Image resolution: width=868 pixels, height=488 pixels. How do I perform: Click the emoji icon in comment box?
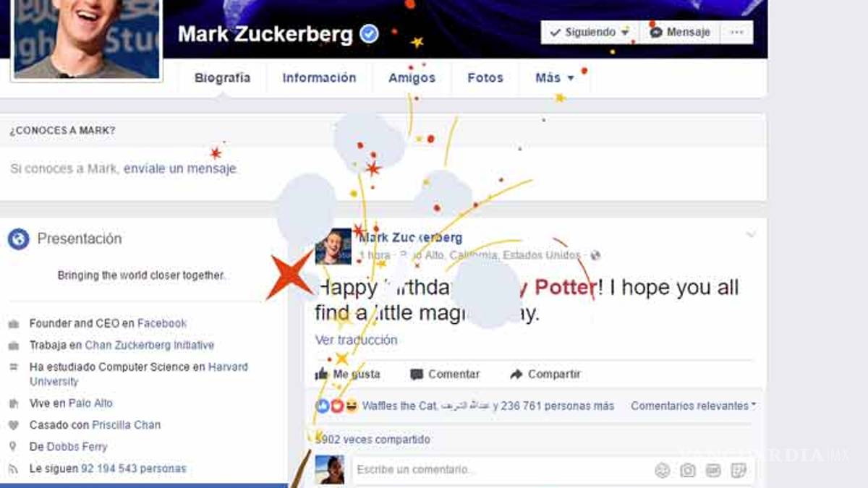(x=662, y=471)
